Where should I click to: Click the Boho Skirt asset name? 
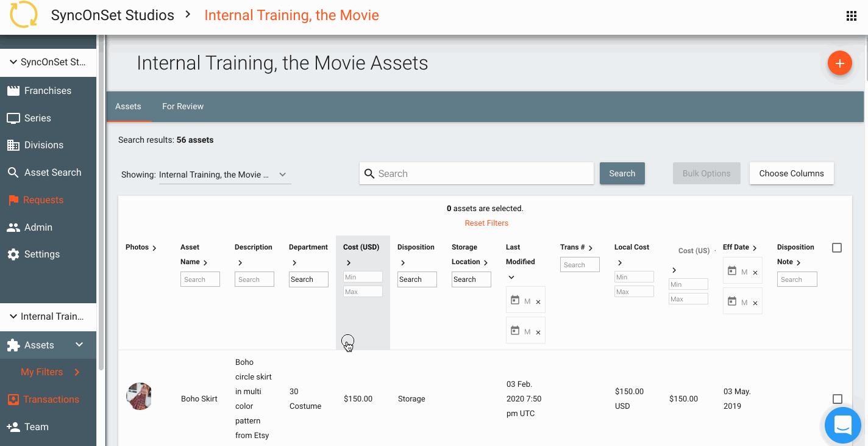click(199, 399)
